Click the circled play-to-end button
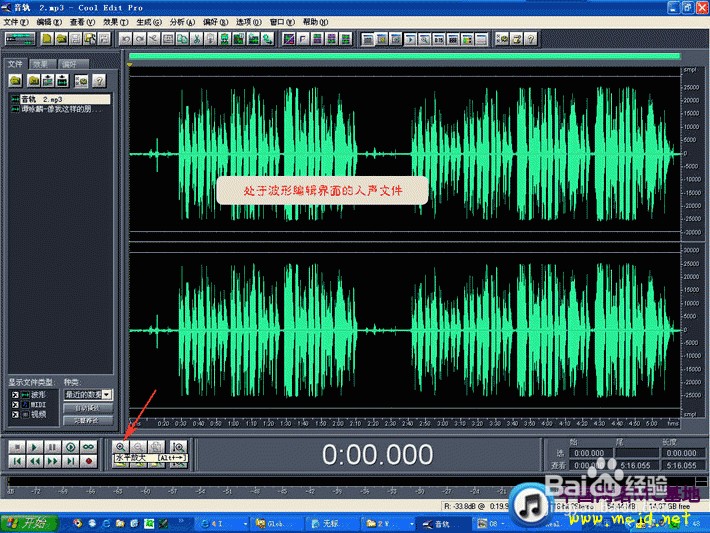This screenshot has width=710, height=533. [x=71, y=447]
